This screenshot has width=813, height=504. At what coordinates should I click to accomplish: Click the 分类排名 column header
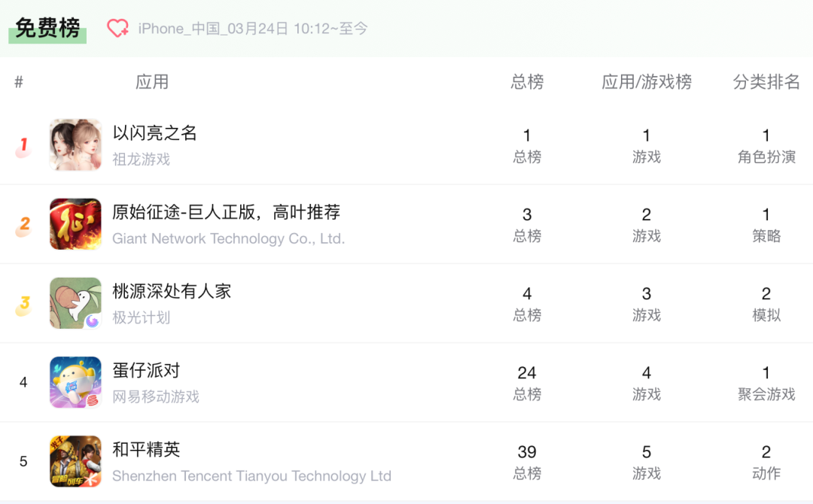pos(766,82)
